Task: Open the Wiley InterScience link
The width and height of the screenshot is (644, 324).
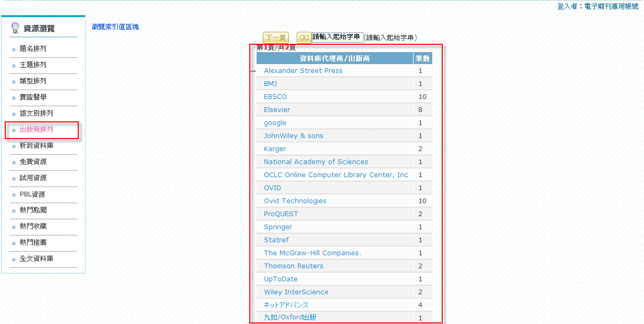Action: (x=296, y=292)
